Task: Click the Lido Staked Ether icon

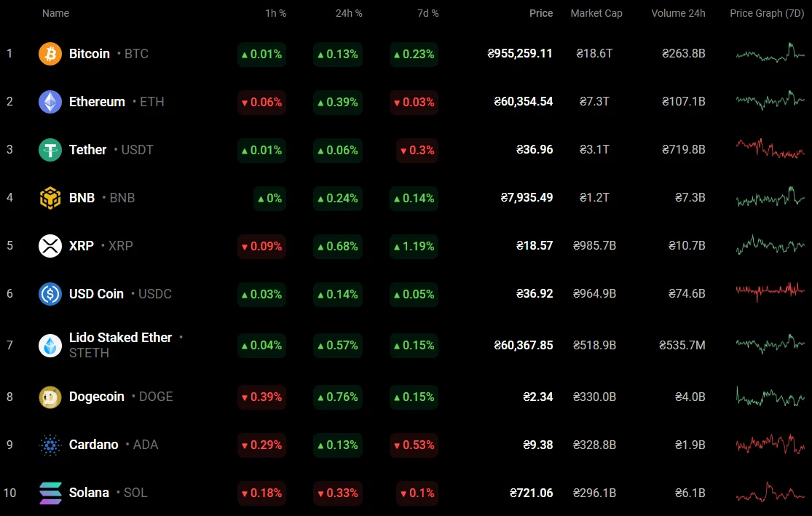Action: pyautogui.click(x=50, y=345)
